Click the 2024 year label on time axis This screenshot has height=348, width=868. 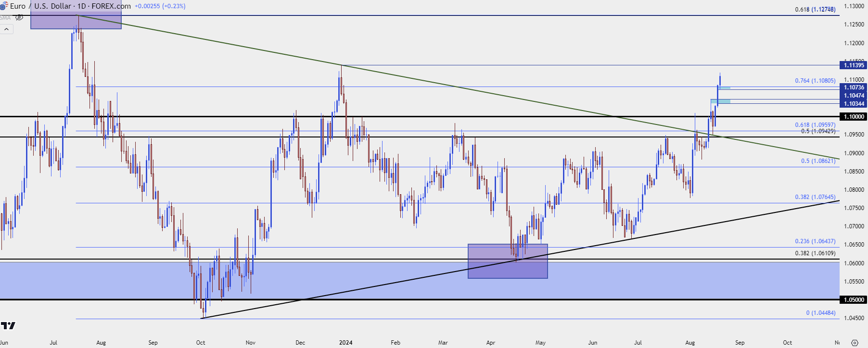click(345, 343)
